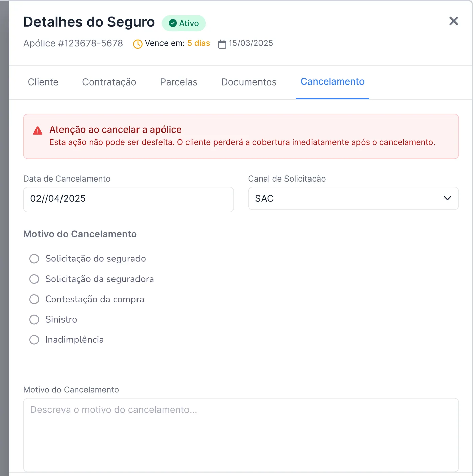Select the Cancelamento tab
Screen dimensions: 473x476
click(x=332, y=82)
